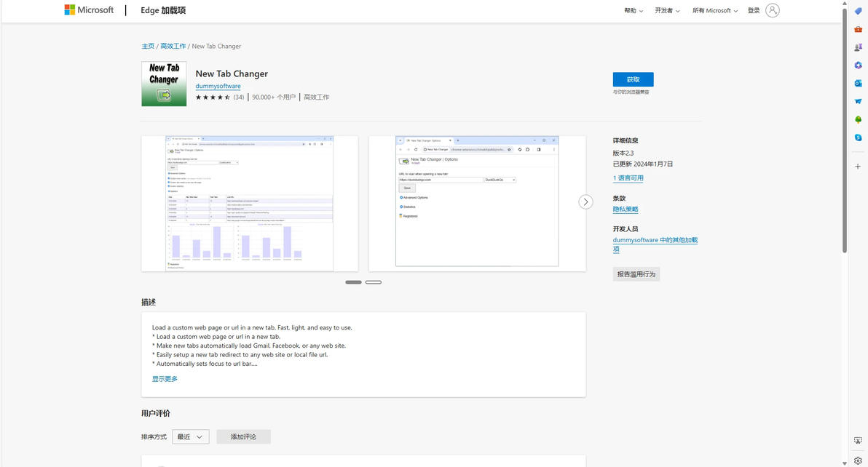Click the (34) ratings count
The height and width of the screenshot is (467, 868).
coord(239,97)
